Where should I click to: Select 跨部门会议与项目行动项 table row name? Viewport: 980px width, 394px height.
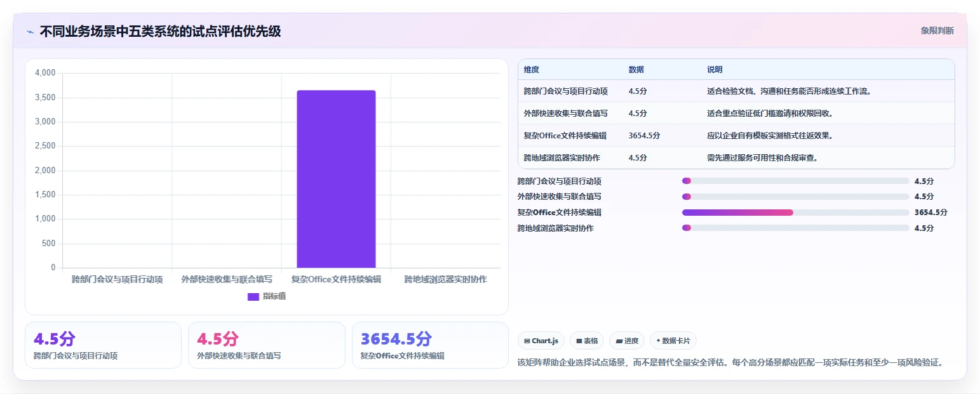[x=566, y=91]
